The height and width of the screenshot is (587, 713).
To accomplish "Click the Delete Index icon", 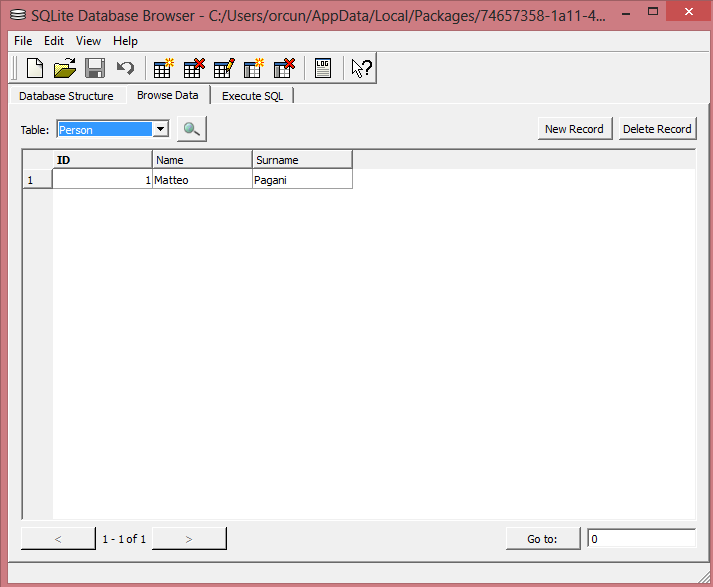I will click(x=284, y=69).
